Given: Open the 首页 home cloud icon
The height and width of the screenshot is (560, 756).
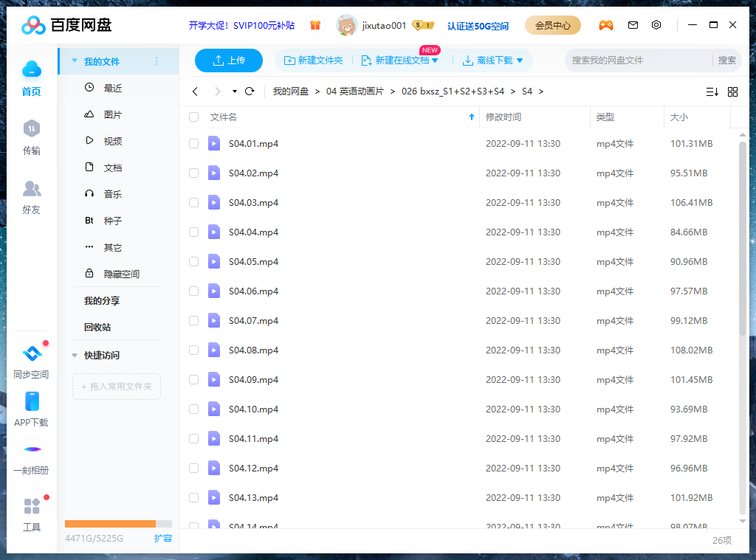Looking at the screenshot, I should click(x=32, y=70).
